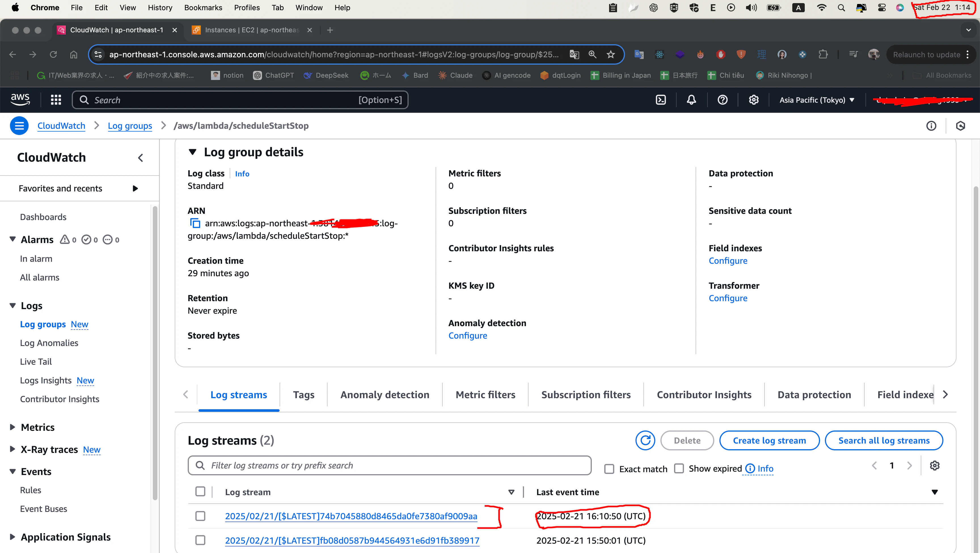Viewport: 980px width, 553px height.
Task: Open the info panel icon near breadcrumb
Action: click(x=931, y=126)
